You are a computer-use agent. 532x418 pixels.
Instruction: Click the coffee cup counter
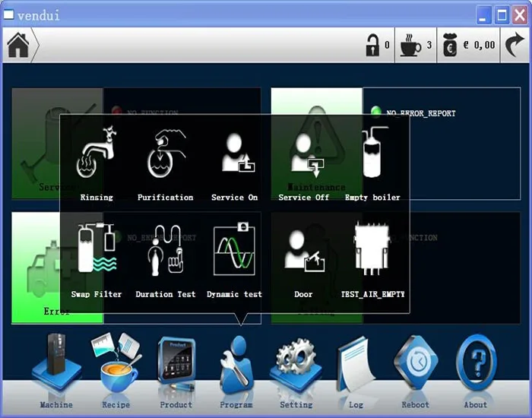point(411,46)
